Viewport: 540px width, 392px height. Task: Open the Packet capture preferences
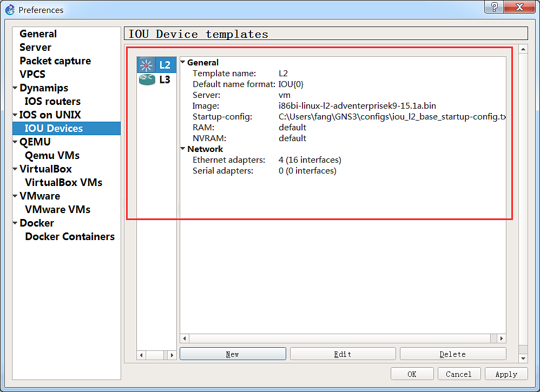[55, 61]
